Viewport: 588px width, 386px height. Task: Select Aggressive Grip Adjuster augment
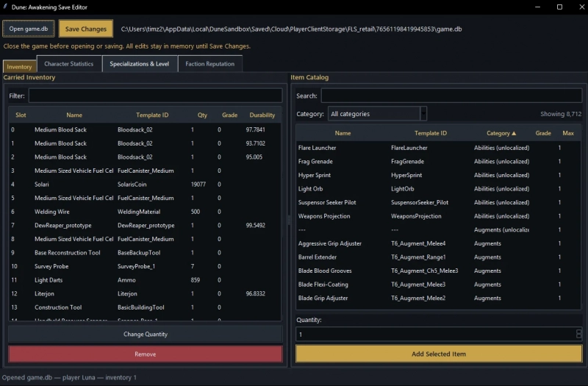438,243
